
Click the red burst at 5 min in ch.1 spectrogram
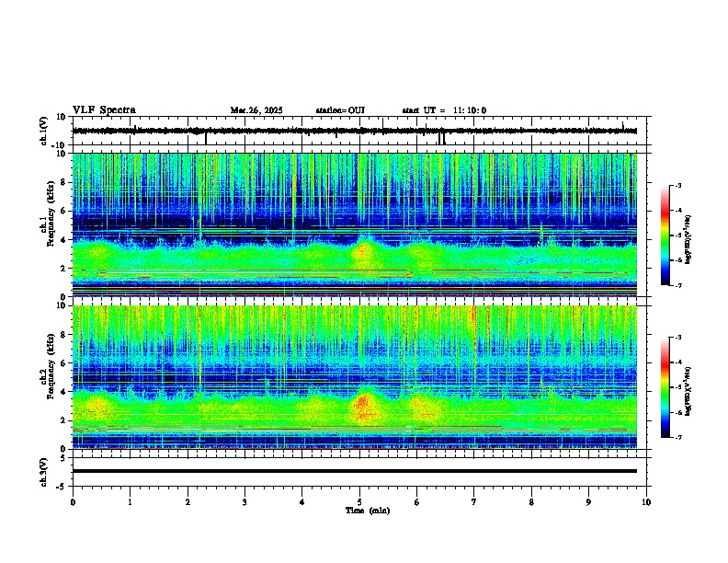point(362,253)
